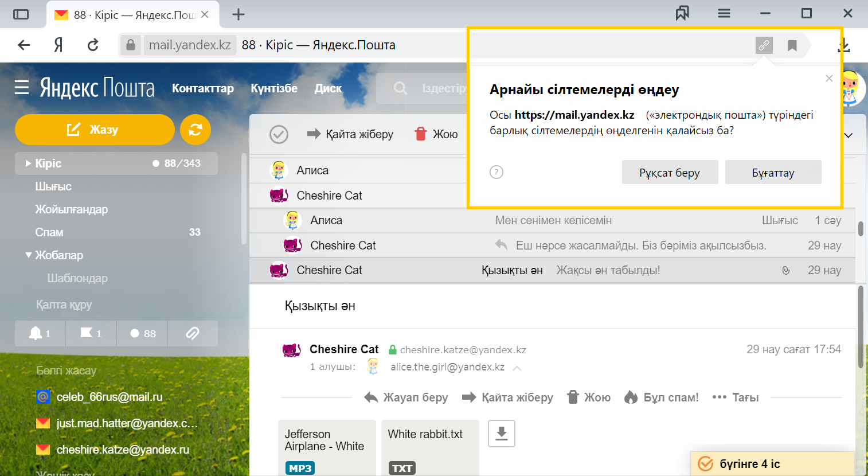Collapse recipients list chevron
Viewport: 868px width, 476px height.
click(x=517, y=368)
